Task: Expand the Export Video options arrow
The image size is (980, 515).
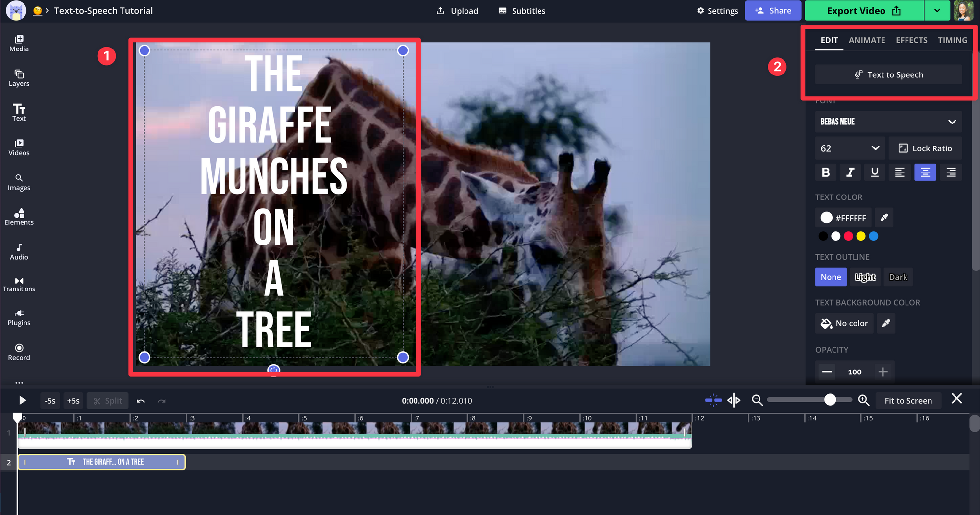Action: pyautogui.click(x=937, y=11)
